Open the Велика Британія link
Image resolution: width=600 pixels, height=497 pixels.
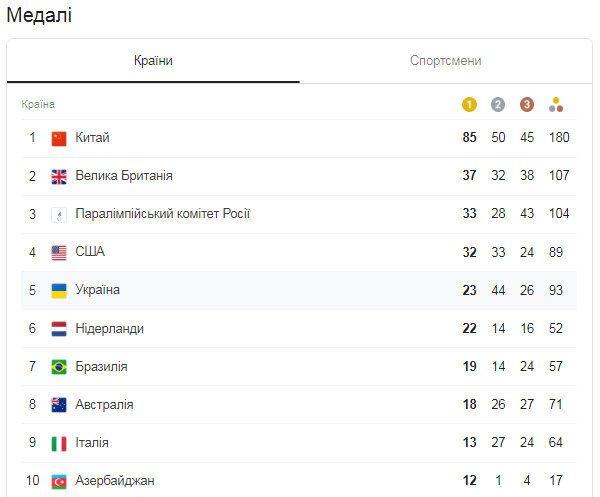[124, 176]
